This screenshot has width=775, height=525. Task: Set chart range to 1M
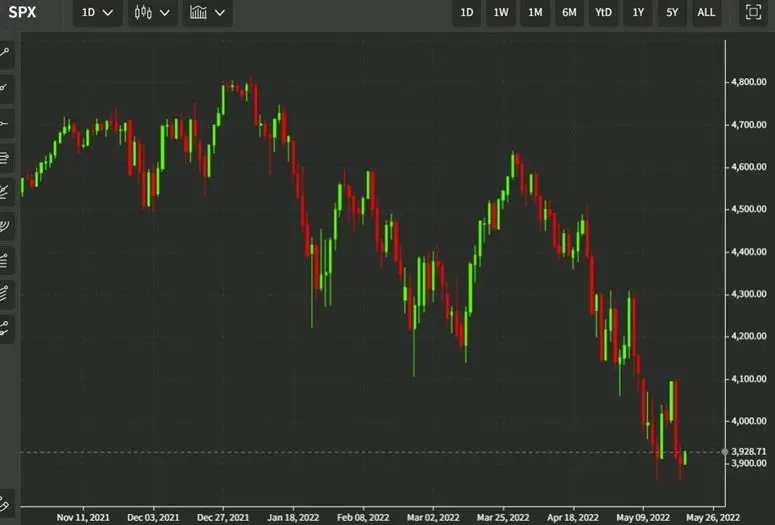click(x=535, y=13)
